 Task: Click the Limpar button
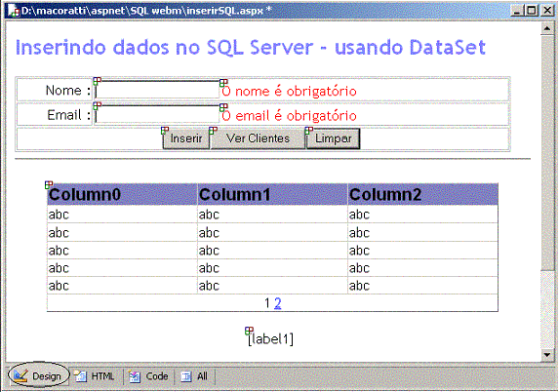(x=333, y=138)
